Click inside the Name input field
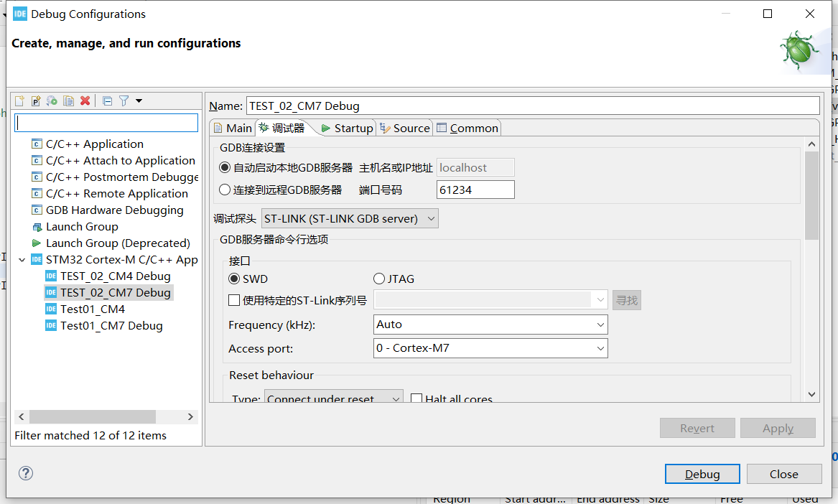The image size is (838, 504). pos(503,106)
